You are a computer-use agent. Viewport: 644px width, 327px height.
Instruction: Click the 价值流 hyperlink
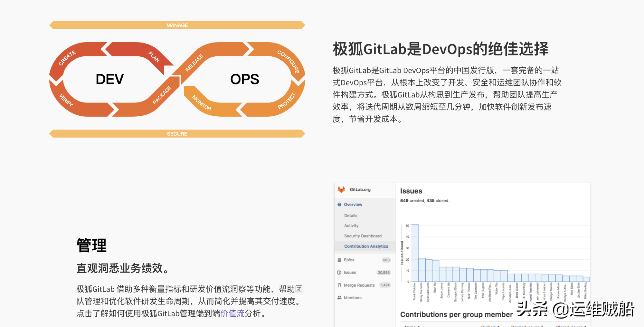(232, 313)
